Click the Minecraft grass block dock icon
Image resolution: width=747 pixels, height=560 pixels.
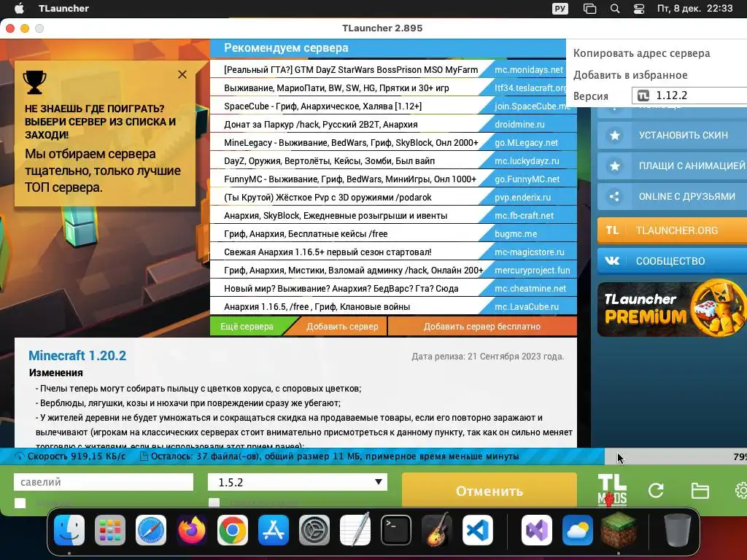619,529
